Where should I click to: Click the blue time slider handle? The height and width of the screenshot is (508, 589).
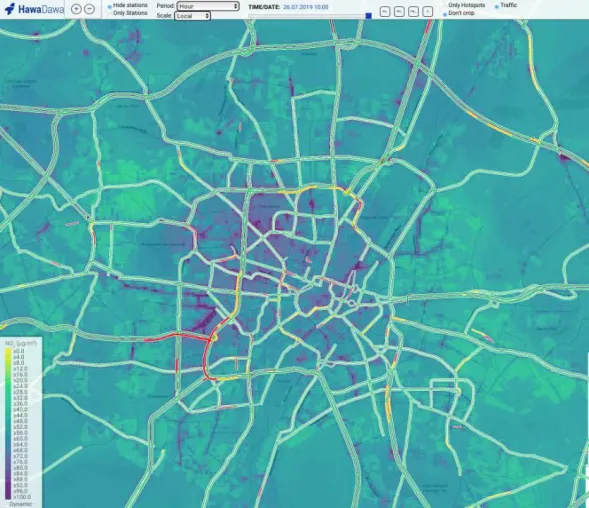point(369,16)
